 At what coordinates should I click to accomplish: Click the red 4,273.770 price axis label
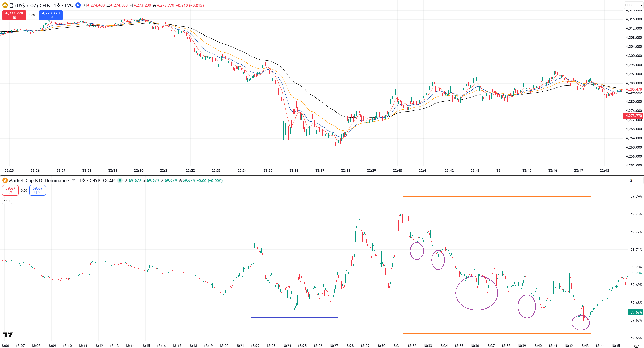point(633,116)
